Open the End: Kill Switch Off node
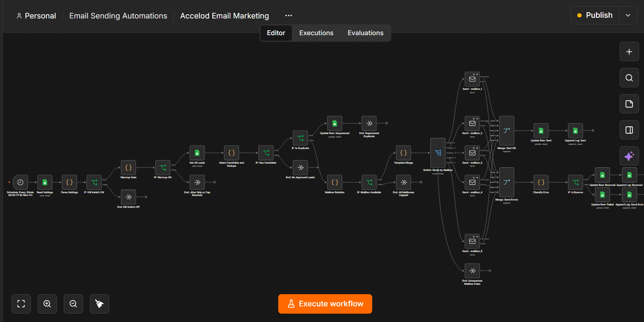The height and width of the screenshot is (322, 644). tap(128, 197)
